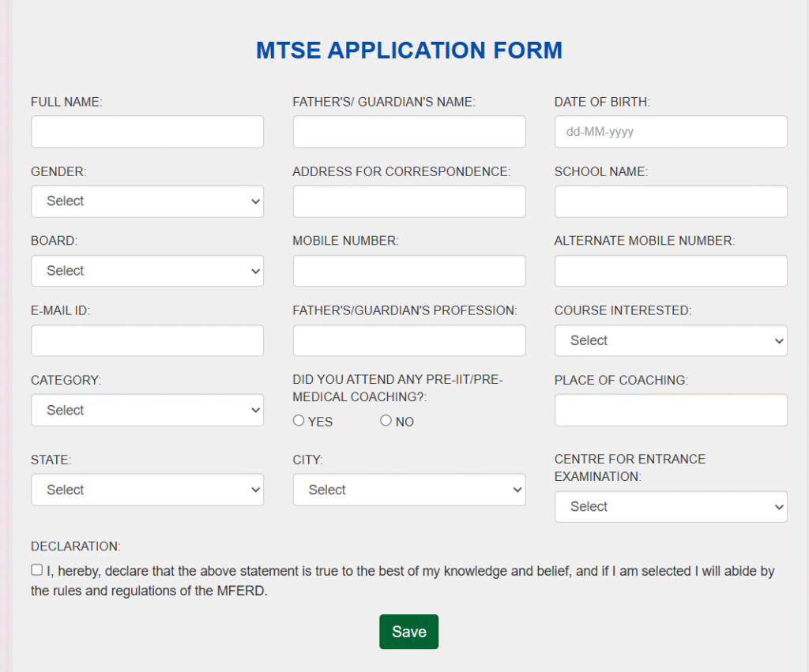Screen dimensions: 809x672
Task: Check the declaration agreement checkbox
Action: click(36, 569)
